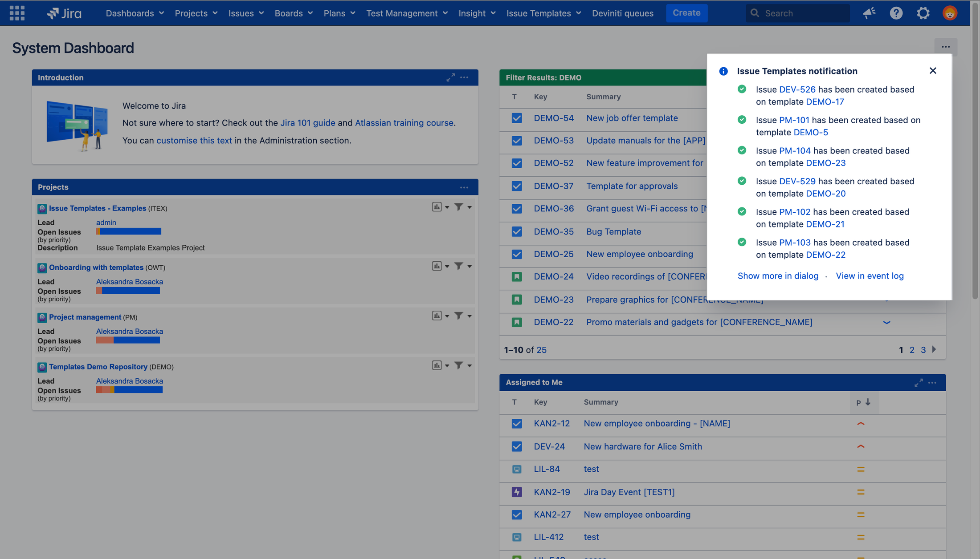Click the Jira logo in the header
The image size is (980, 559).
[64, 13]
